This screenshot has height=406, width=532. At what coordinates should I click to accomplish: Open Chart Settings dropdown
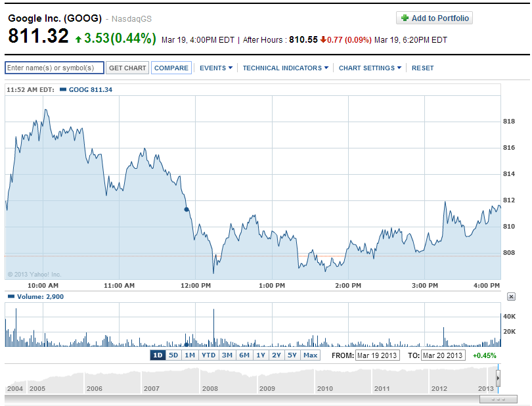coord(370,68)
